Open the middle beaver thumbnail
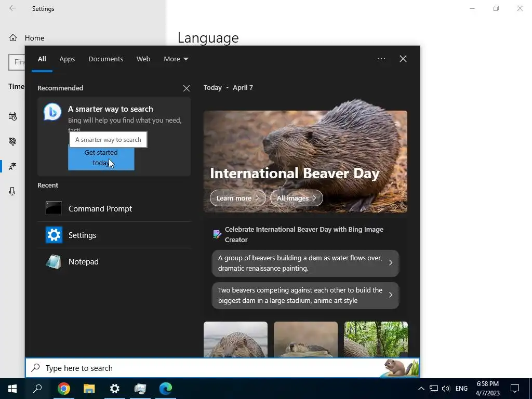The image size is (532, 399). coord(305,339)
